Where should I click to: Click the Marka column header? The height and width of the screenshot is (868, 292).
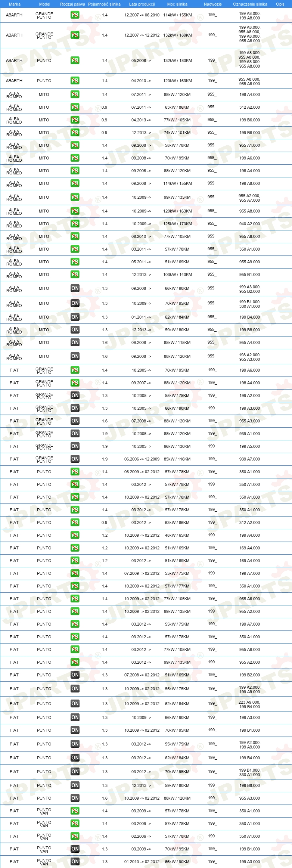click(x=15, y=4)
